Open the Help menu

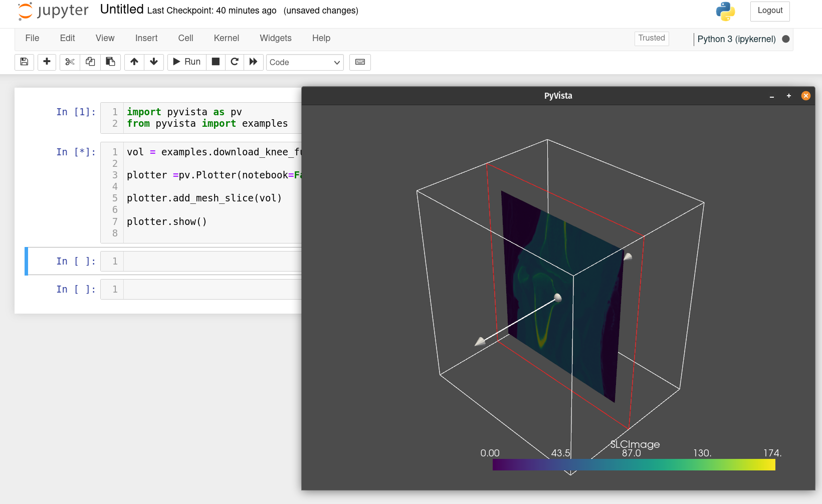pyautogui.click(x=321, y=38)
